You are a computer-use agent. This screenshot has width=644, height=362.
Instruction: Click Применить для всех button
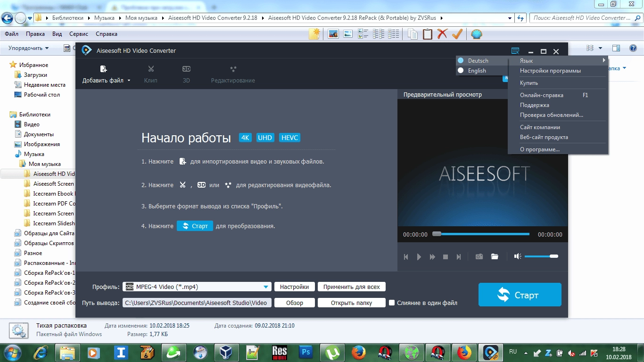[x=352, y=287]
